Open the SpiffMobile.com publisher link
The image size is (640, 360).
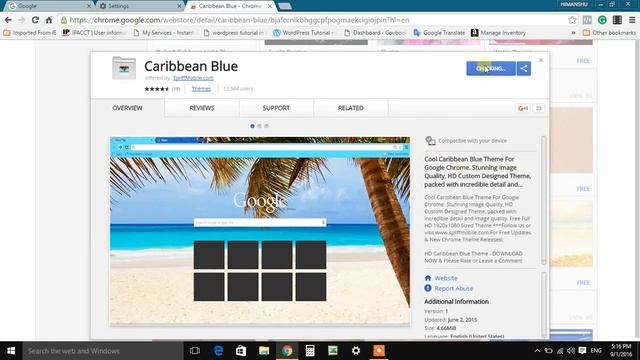click(193, 78)
